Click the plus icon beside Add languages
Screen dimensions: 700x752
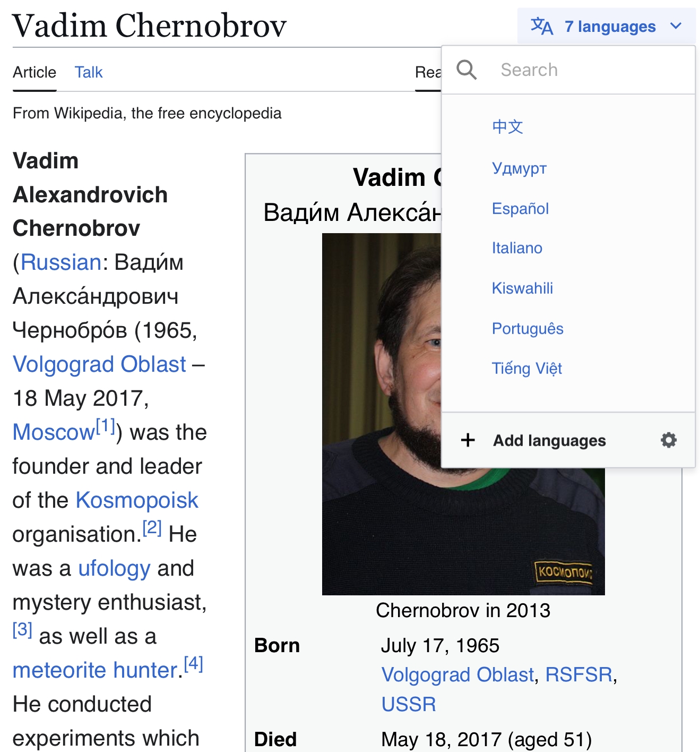468,440
